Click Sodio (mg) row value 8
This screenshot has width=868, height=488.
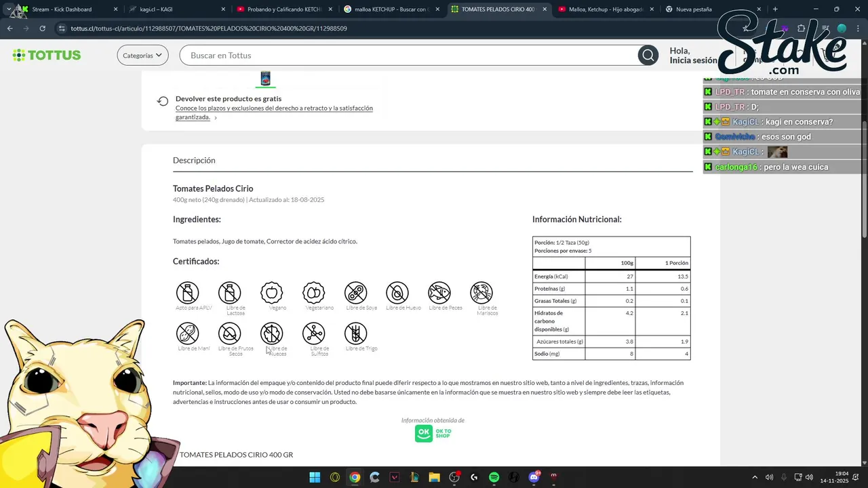631,354
